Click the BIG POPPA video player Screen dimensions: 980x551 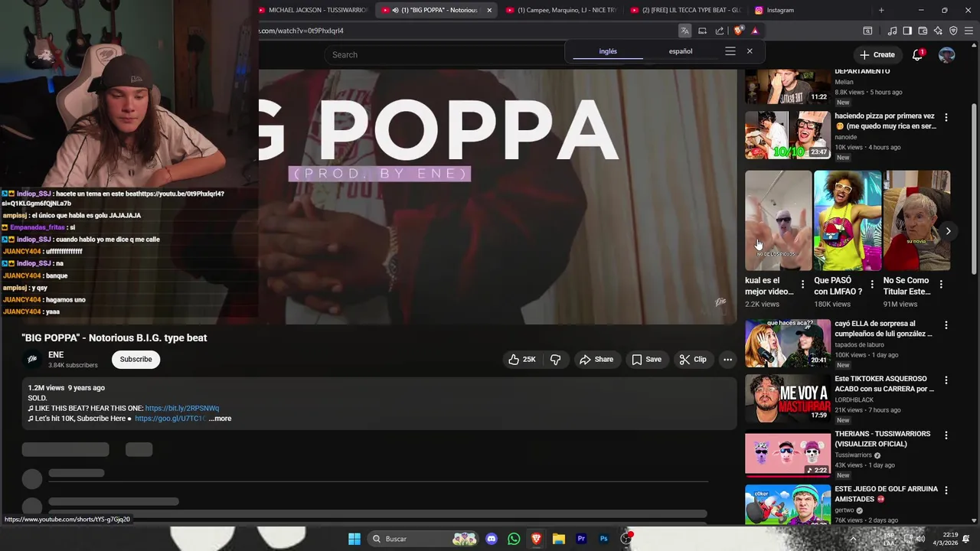(x=498, y=197)
